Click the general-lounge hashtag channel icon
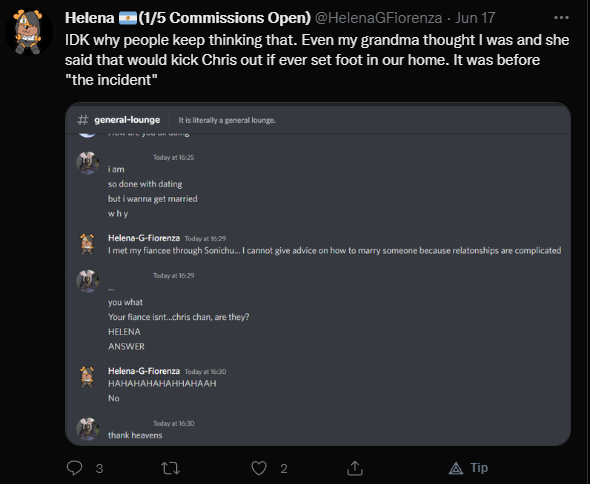The height and width of the screenshot is (484, 590). (x=83, y=120)
